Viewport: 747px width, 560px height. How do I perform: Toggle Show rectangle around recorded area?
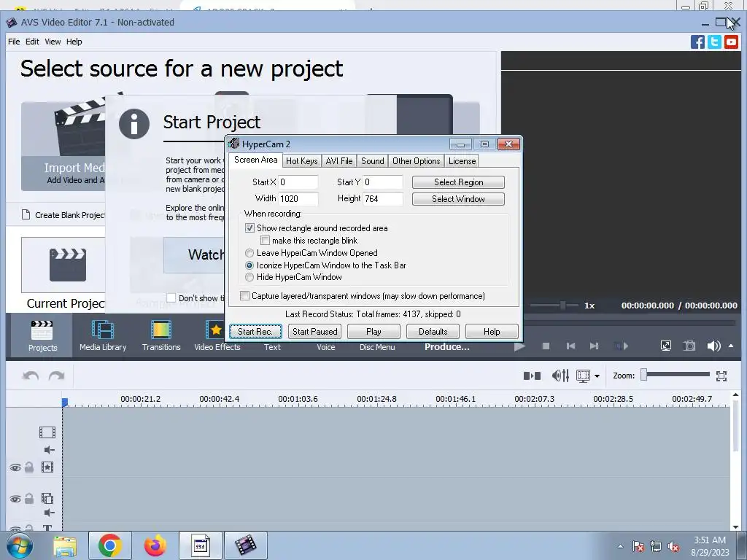point(249,228)
